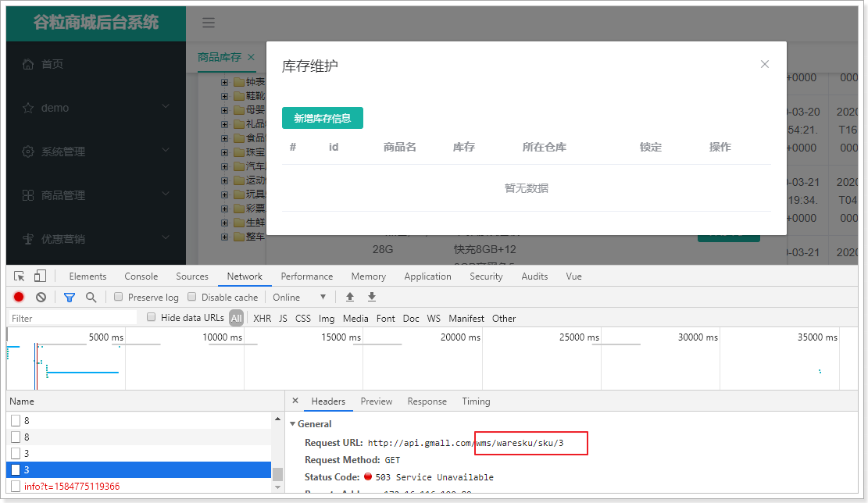This screenshot has height=503, width=868.
Task: Open the Response tab of the request
Action: click(x=427, y=401)
